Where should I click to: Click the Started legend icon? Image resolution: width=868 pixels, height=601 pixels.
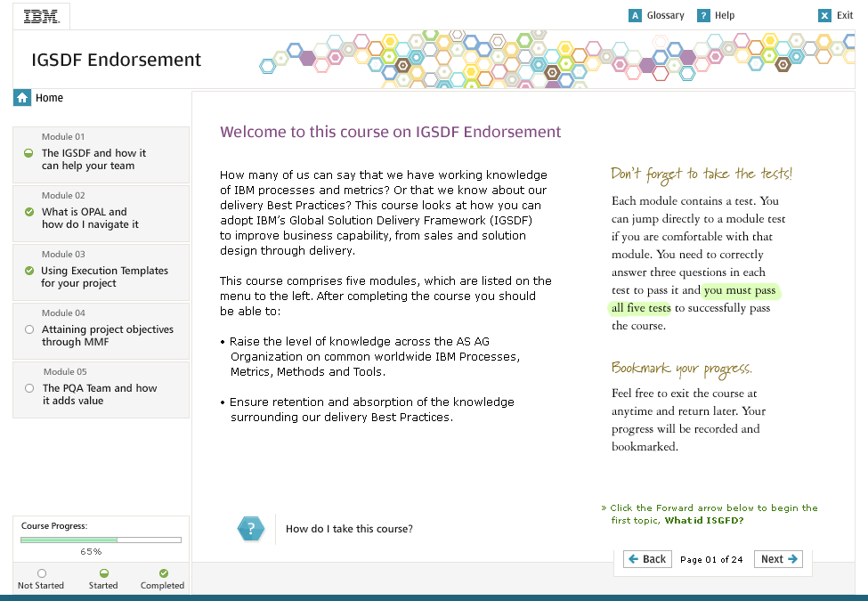[x=103, y=573]
